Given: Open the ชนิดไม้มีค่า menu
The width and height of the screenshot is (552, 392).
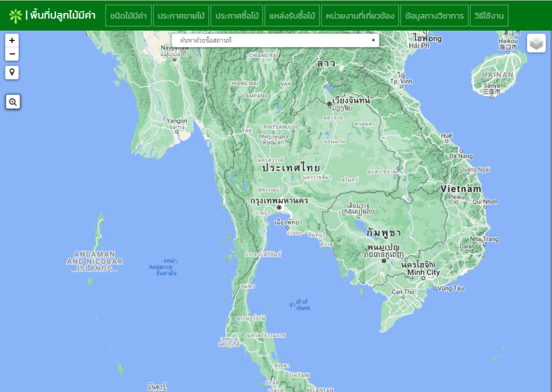Looking at the screenshot, I should point(128,16).
